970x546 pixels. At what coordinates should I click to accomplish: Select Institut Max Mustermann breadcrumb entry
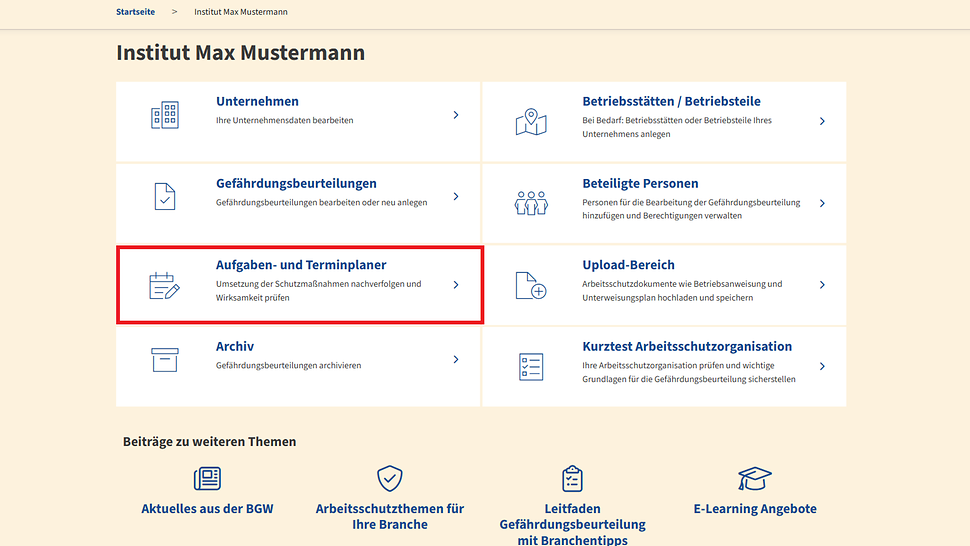point(241,12)
